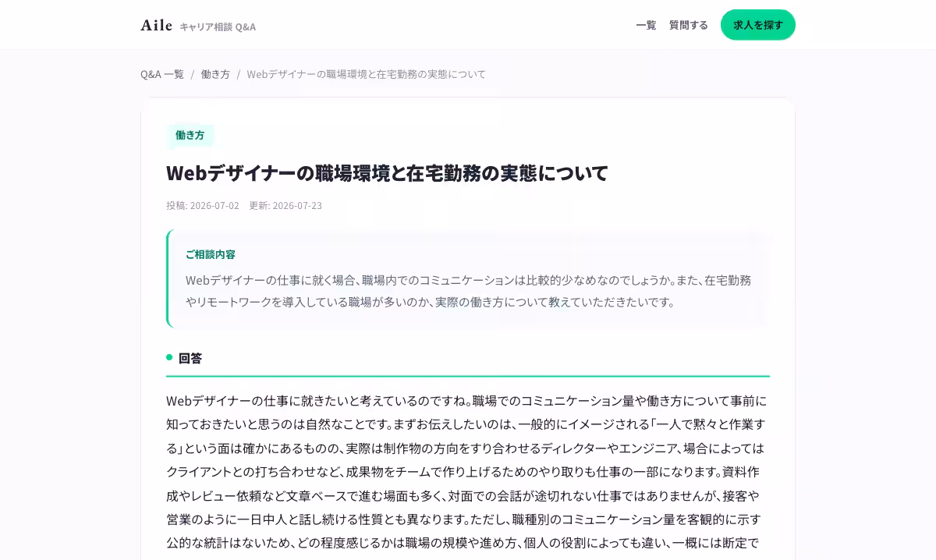Screen dimensions: 936x560
Task: Open the Aile logo home link
Action: pos(157,25)
